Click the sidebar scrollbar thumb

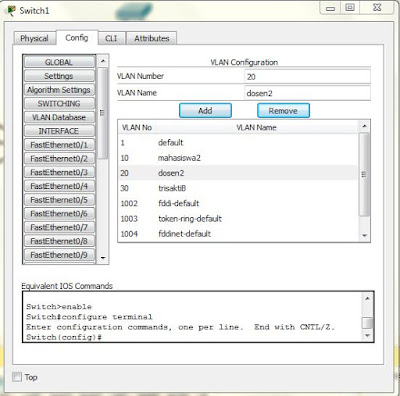point(103,113)
